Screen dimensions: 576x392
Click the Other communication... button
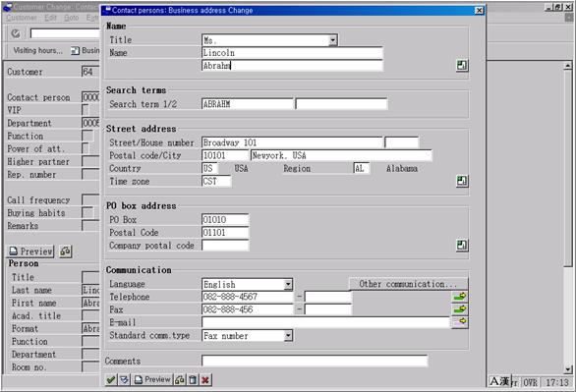tap(408, 284)
